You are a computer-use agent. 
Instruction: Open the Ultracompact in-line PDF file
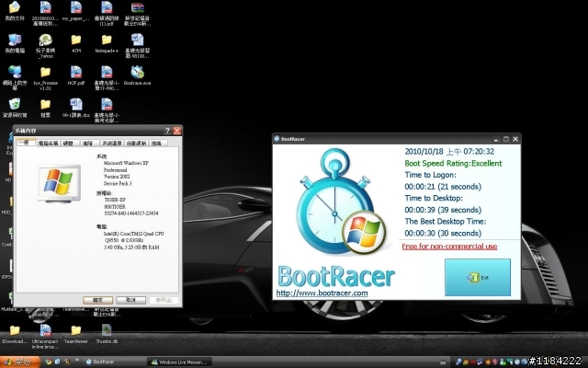[x=45, y=337]
